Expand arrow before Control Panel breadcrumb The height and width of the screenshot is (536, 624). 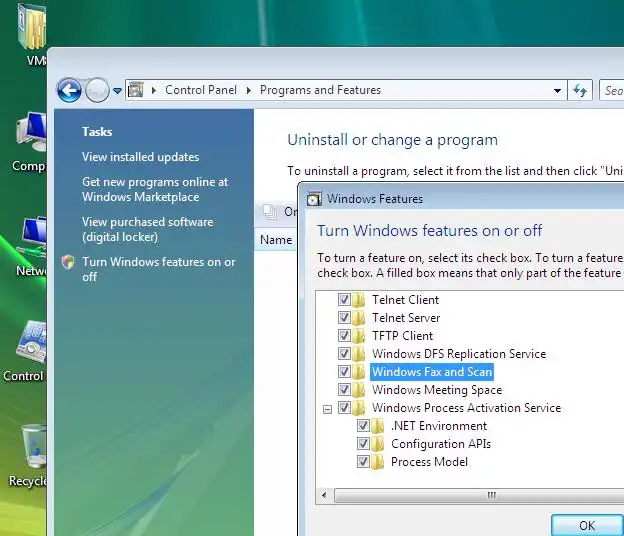click(x=154, y=90)
